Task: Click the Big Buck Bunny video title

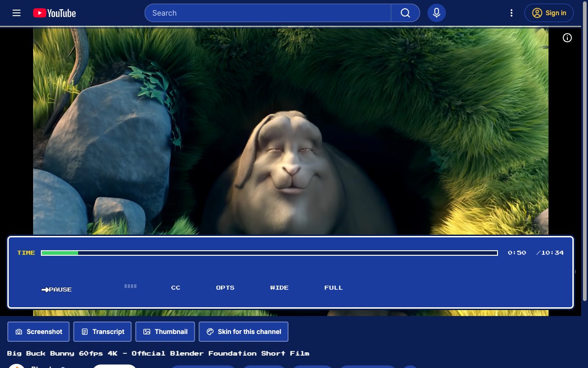Action: pos(158,353)
